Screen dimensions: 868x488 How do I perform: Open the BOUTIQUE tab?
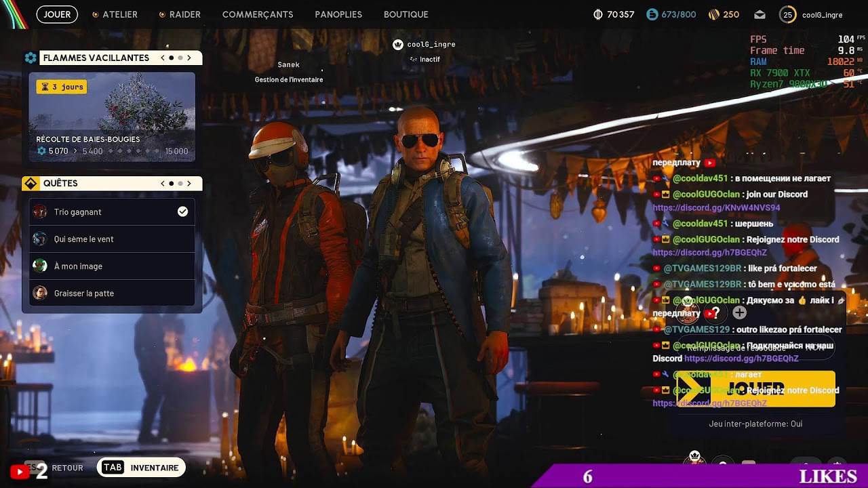[x=406, y=14]
